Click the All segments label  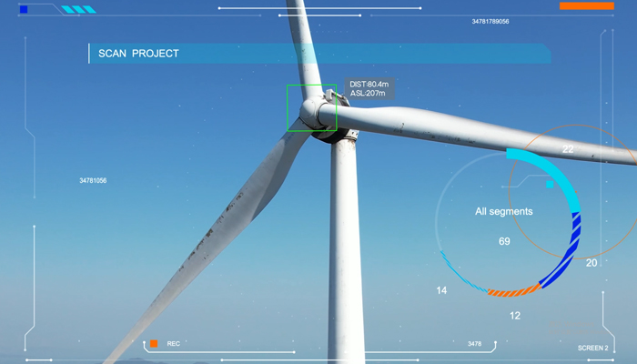(503, 211)
